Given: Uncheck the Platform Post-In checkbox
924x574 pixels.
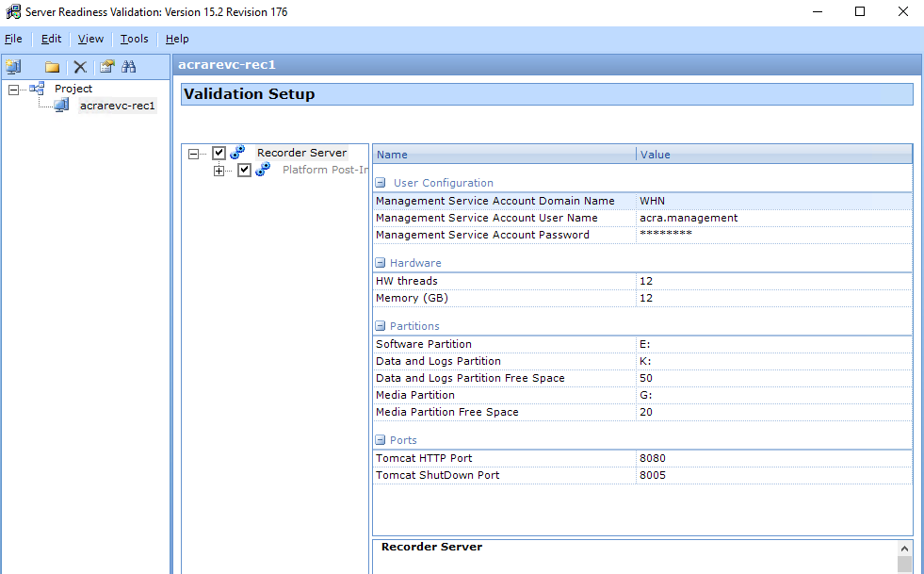Looking at the screenshot, I should pyautogui.click(x=244, y=170).
